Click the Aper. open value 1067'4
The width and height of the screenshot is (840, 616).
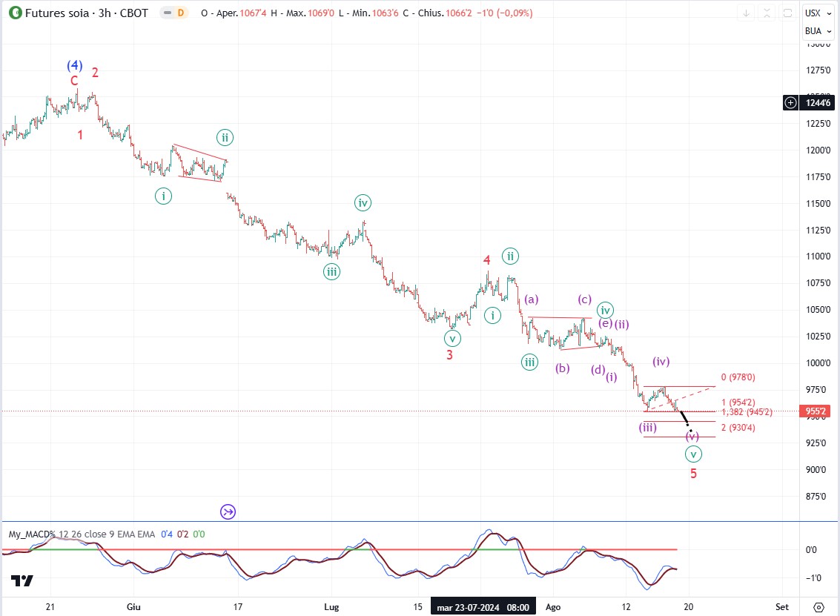pos(253,13)
